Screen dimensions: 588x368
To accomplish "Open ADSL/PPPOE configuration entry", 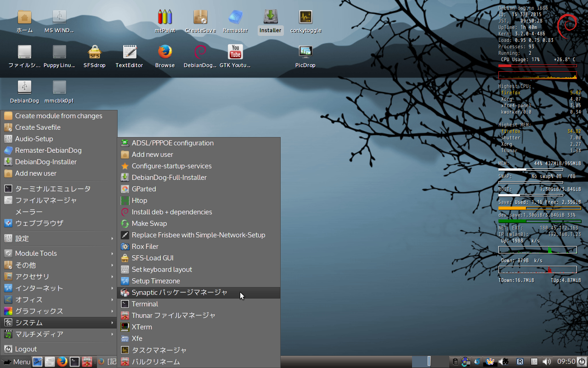I will [199, 143].
